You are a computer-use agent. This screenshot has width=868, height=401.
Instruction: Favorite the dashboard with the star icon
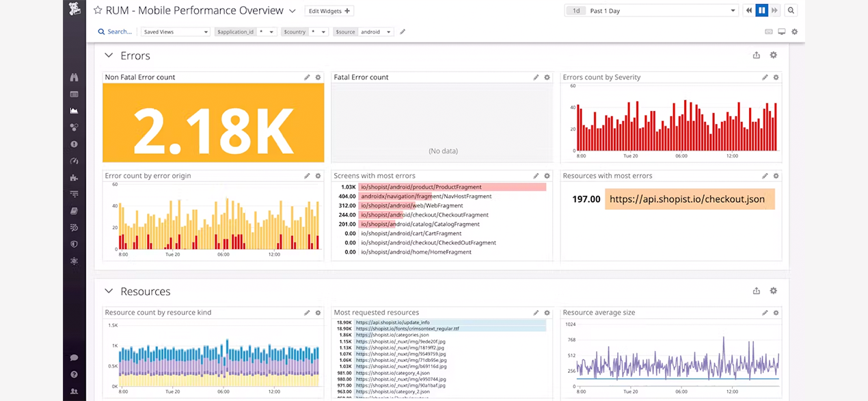(98, 11)
